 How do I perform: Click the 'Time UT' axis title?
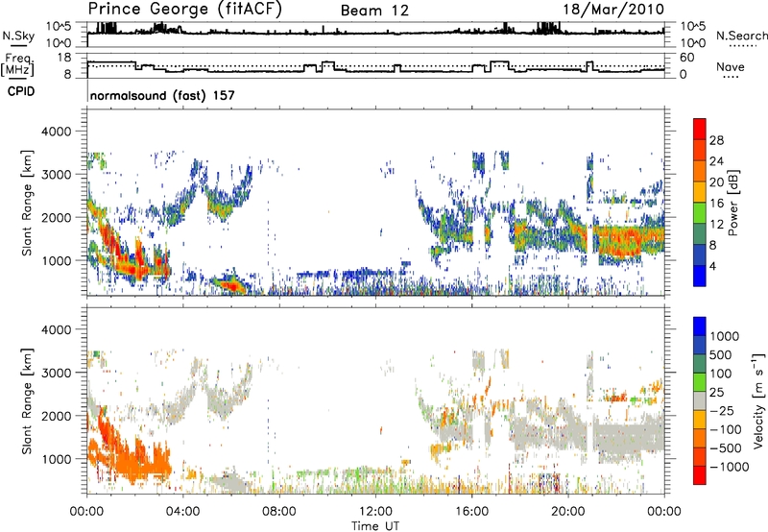point(375,525)
